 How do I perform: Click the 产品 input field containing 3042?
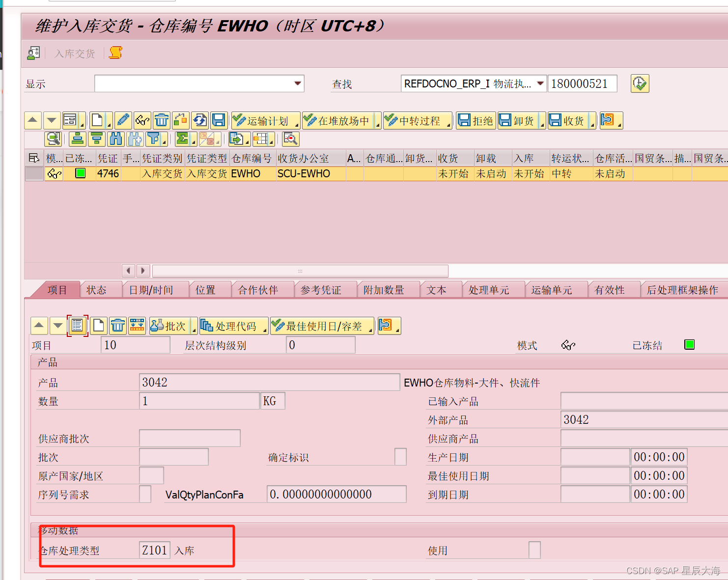point(270,382)
